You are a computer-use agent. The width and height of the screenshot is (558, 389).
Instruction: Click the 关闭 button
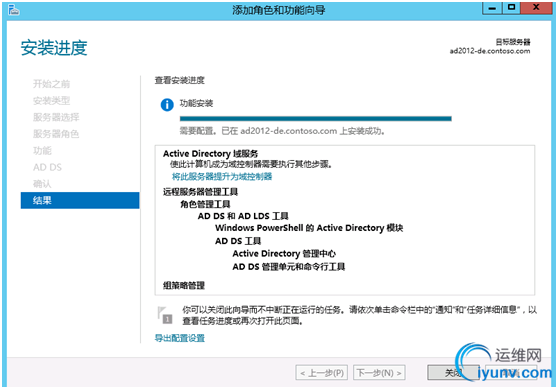[x=453, y=373]
